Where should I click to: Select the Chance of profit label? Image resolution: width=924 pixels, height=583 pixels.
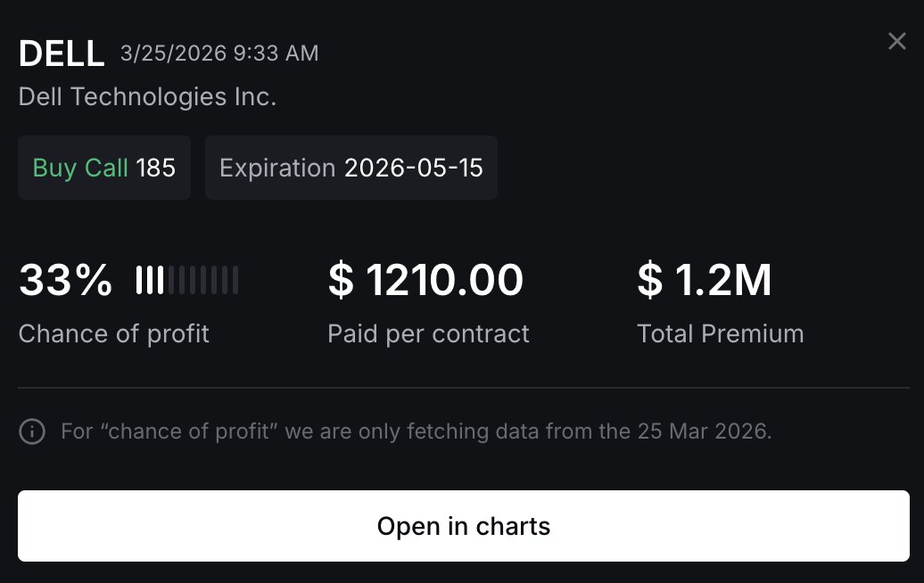pos(113,334)
